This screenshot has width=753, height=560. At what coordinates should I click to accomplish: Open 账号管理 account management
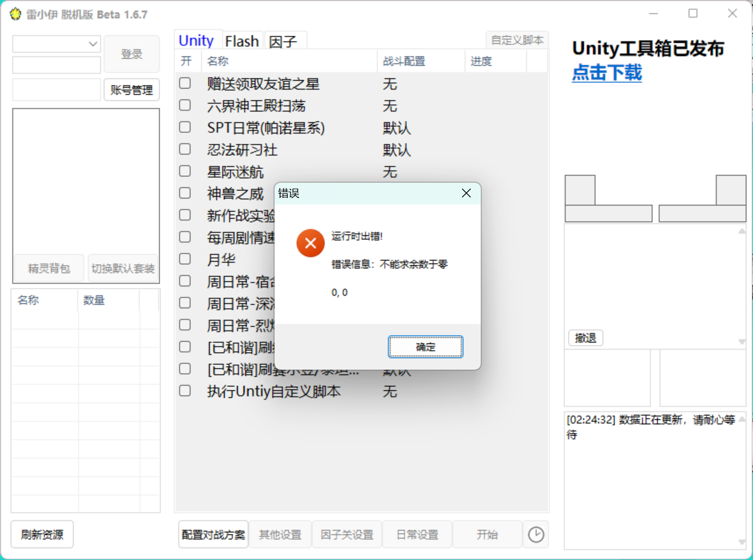(x=132, y=90)
